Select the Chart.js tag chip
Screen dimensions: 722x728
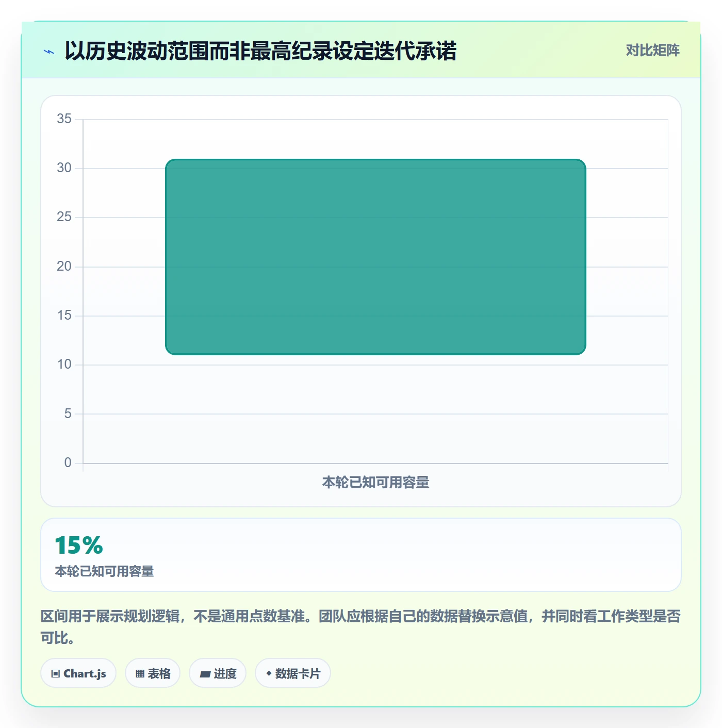click(78, 673)
